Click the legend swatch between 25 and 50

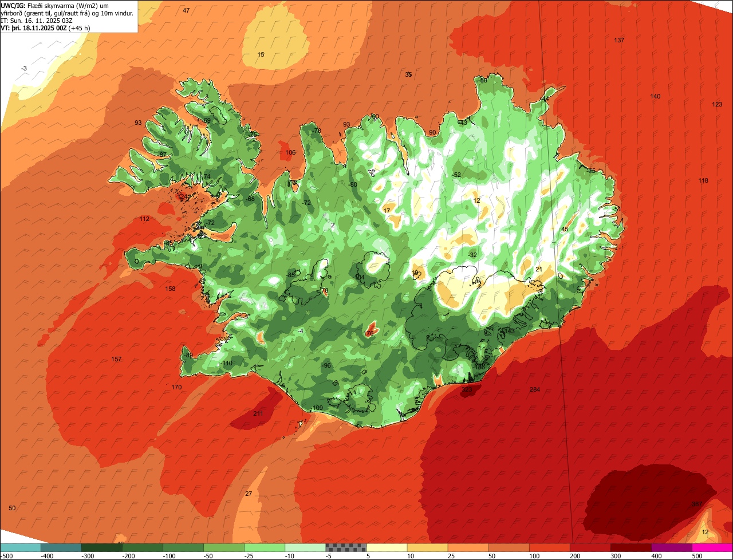[468, 547]
